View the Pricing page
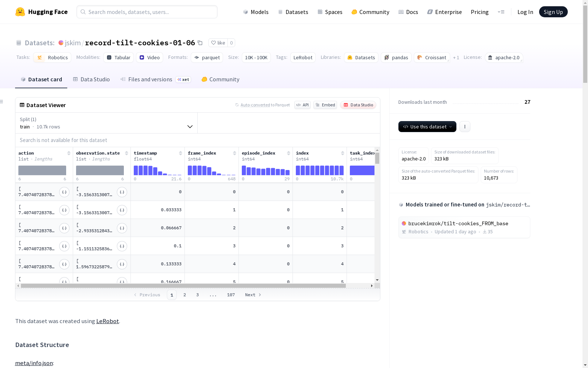The width and height of the screenshot is (588, 368). pyautogui.click(x=480, y=12)
